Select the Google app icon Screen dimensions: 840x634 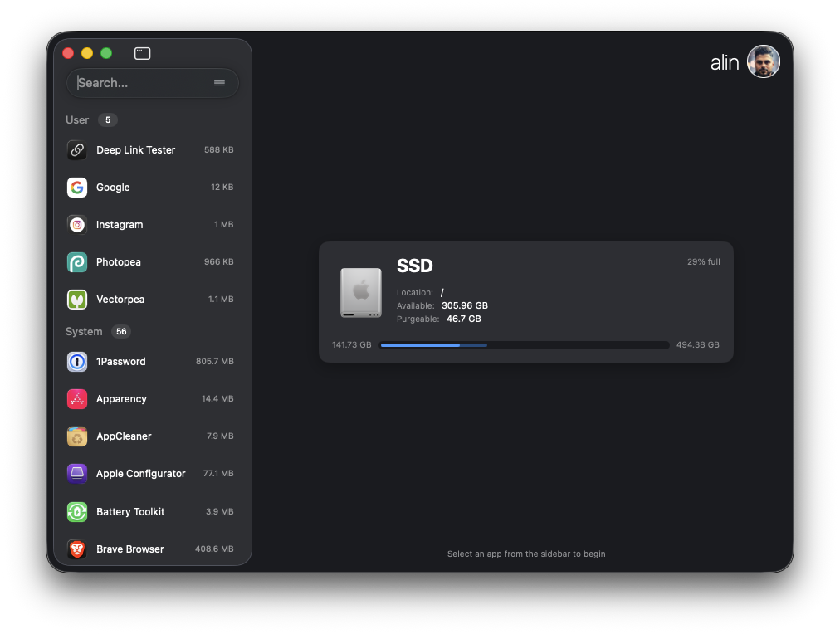[x=76, y=187]
